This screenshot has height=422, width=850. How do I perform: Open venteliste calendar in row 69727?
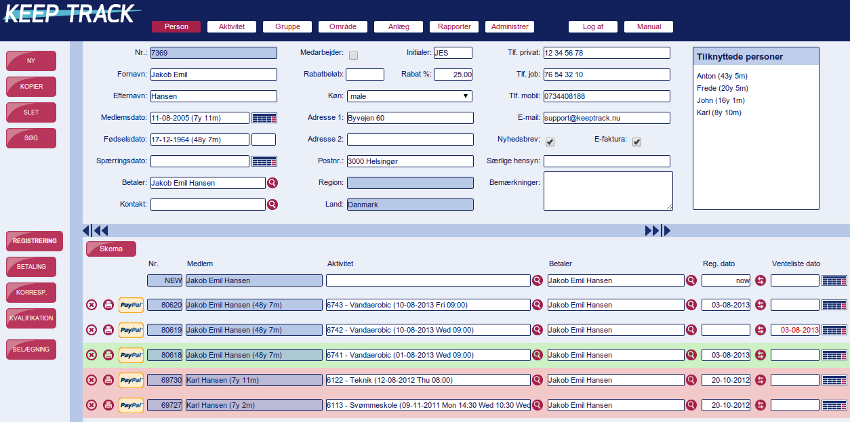click(834, 405)
